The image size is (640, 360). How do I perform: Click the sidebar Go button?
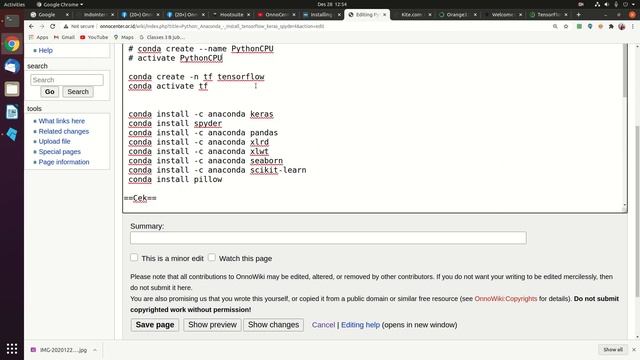click(x=50, y=92)
